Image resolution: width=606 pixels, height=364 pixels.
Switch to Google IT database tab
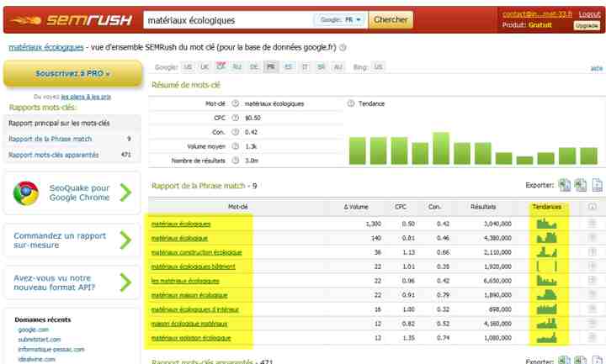305,66
